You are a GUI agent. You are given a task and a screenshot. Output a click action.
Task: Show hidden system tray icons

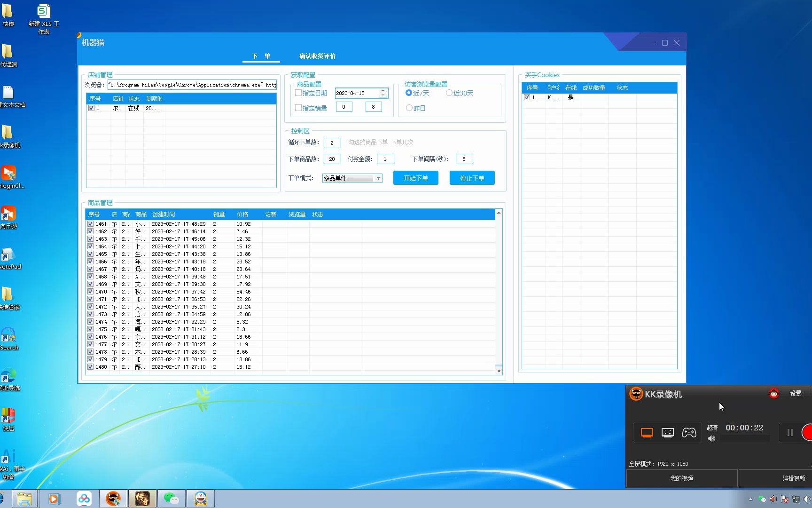tap(750, 499)
